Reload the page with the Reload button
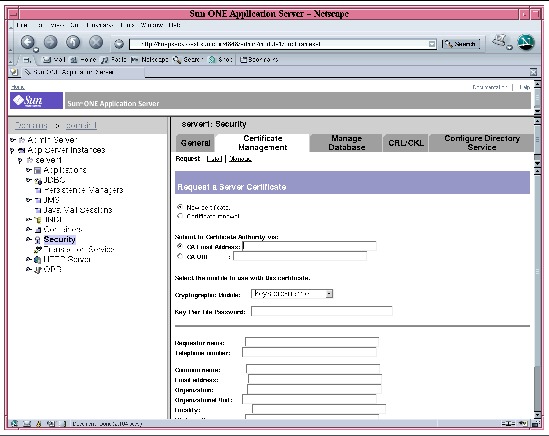This screenshot has width=549, height=436. tap(73, 42)
